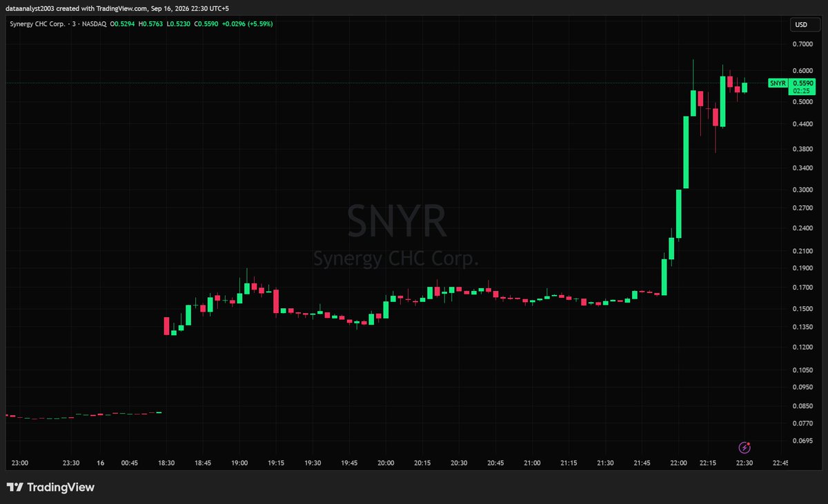The width and height of the screenshot is (828, 504).
Task: Click the 0.1350 price axis label
Action: (802, 327)
